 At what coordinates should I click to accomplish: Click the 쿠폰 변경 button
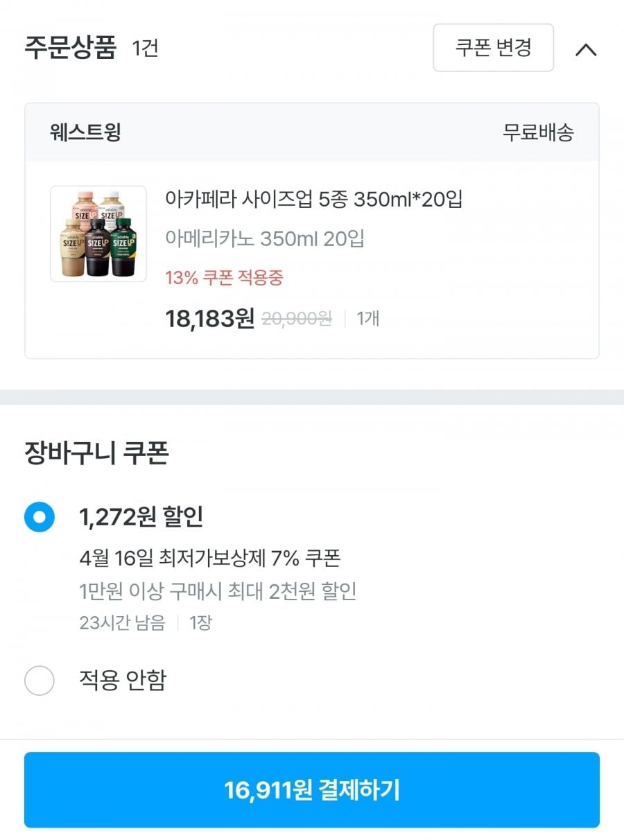point(493,48)
